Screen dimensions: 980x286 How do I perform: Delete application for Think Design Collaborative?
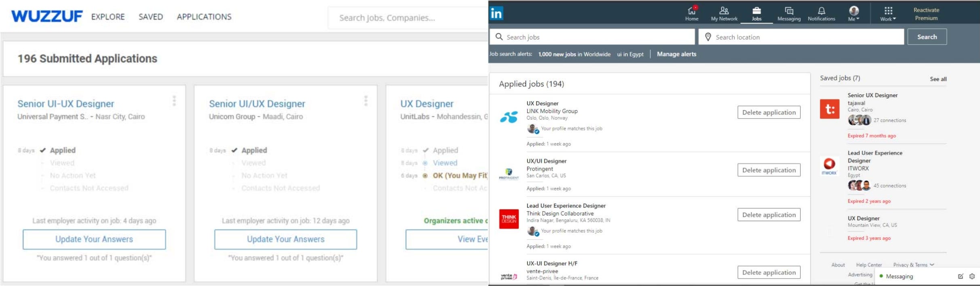click(x=769, y=215)
